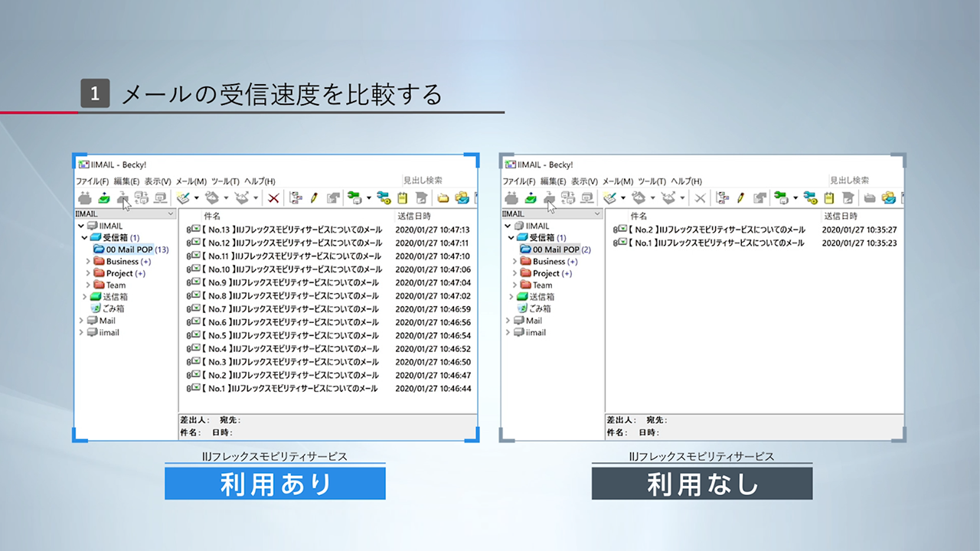This screenshot has width=980, height=551.
Task: Open the green wrench dropdown arrow in 利用あり window
Action: (368, 198)
